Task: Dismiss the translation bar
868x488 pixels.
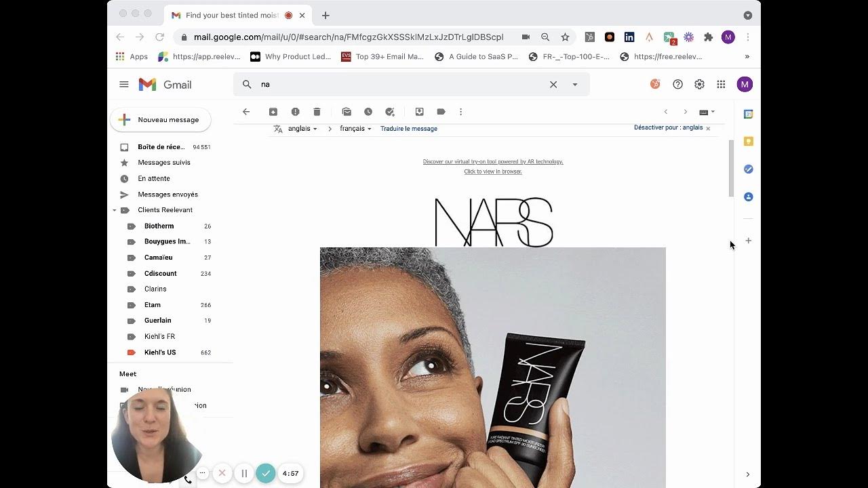Action: pos(708,128)
